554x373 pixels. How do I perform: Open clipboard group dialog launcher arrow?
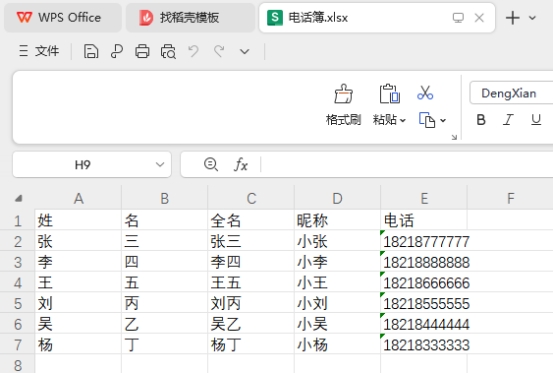click(454, 137)
